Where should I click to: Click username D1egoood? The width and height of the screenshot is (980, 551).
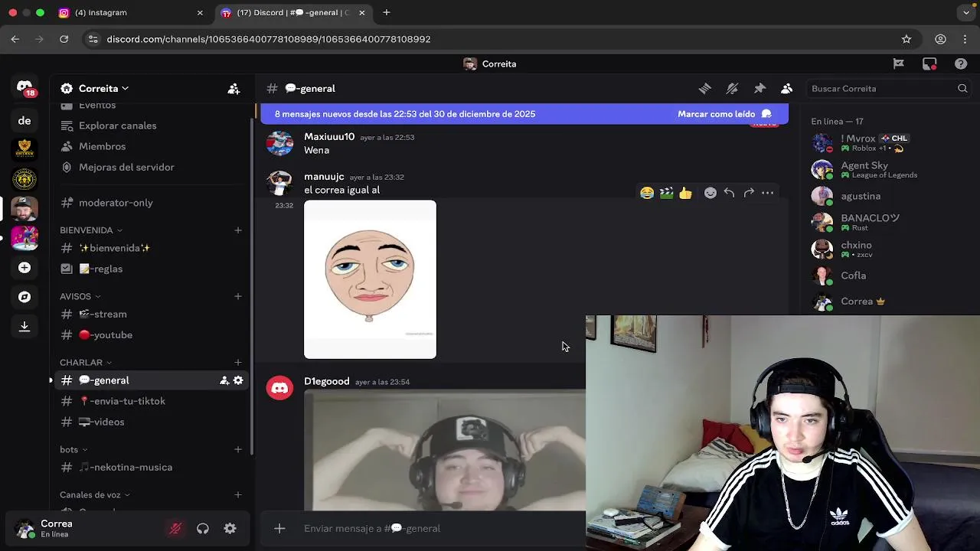point(327,381)
